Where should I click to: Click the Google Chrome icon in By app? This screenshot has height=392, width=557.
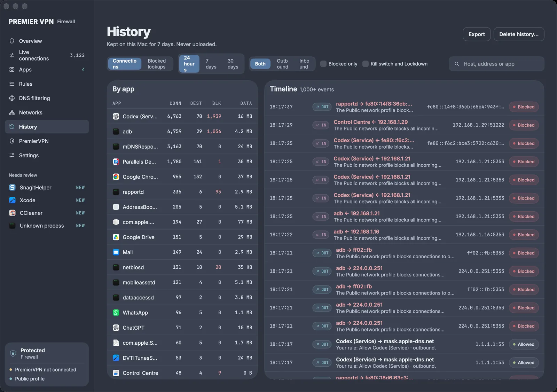tap(116, 177)
